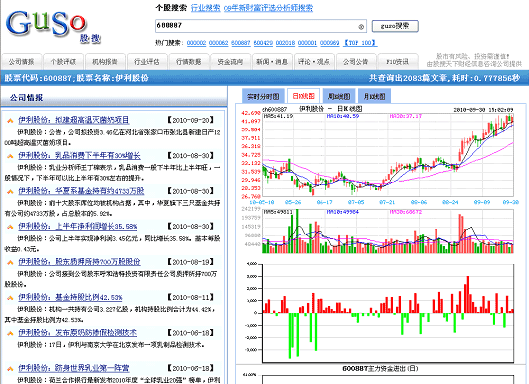Click the trading volume bar chart
This screenshot has height=384, width=529.
point(388,231)
